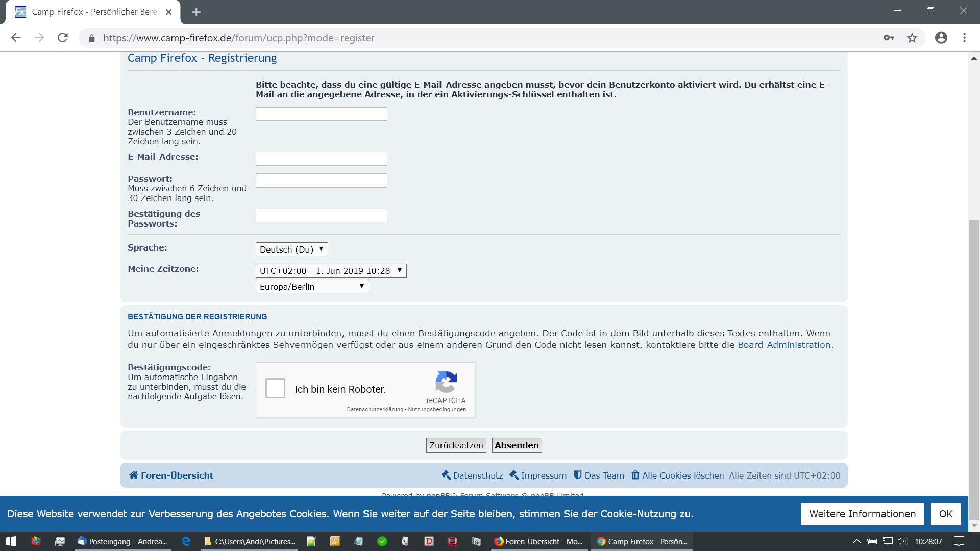Switch to the Camp Firefox browser tab
Image resolution: width=980 pixels, height=551 pixels.
(94, 12)
